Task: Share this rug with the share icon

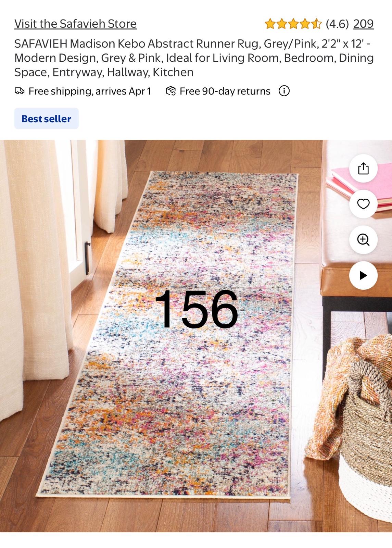Action: [x=363, y=169]
